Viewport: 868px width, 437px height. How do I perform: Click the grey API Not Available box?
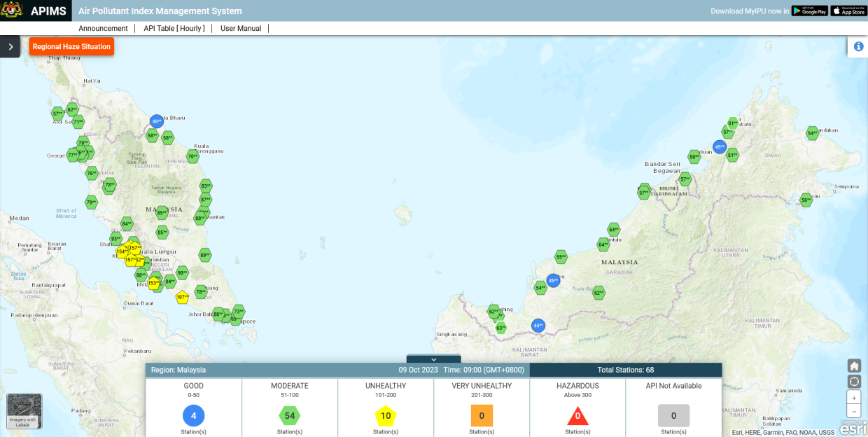[673, 415]
